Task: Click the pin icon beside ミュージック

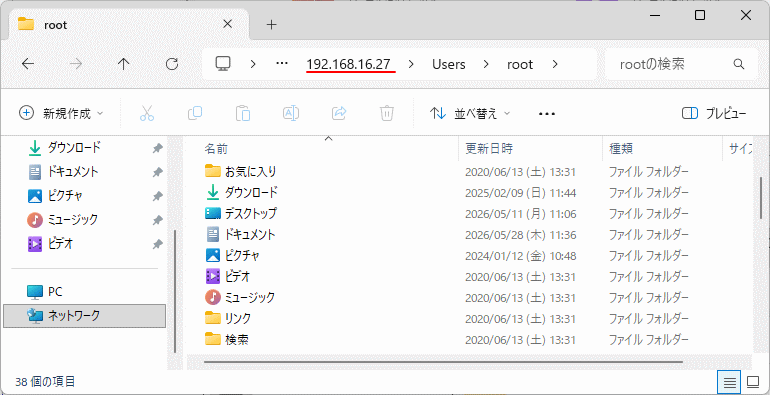Action: [158, 220]
